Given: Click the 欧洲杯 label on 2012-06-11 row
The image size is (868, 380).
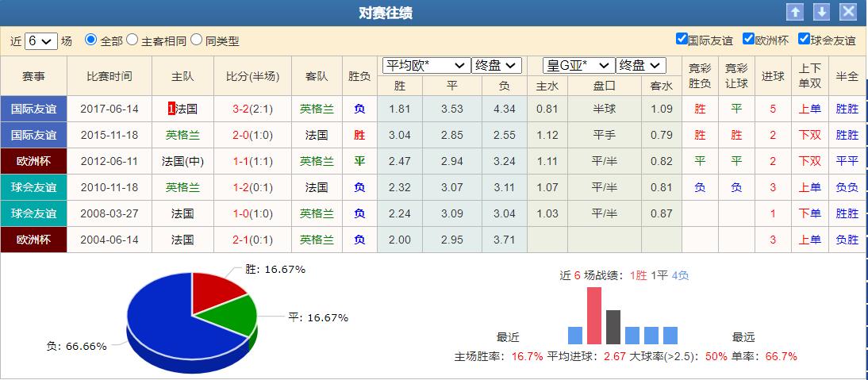Looking at the screenshot, I should click(34, 161).
